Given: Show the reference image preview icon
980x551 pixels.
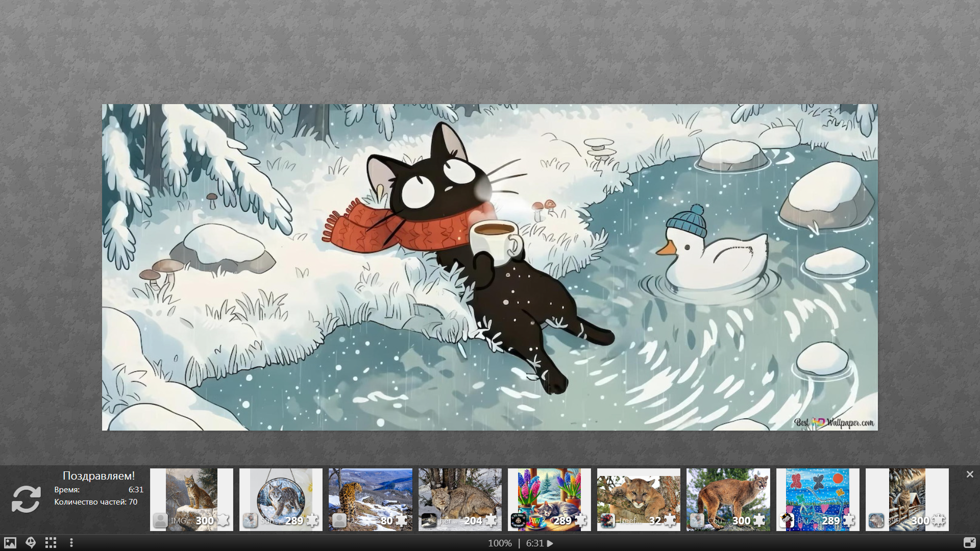Looking at the screenshot, I should [x=10, y=543].
